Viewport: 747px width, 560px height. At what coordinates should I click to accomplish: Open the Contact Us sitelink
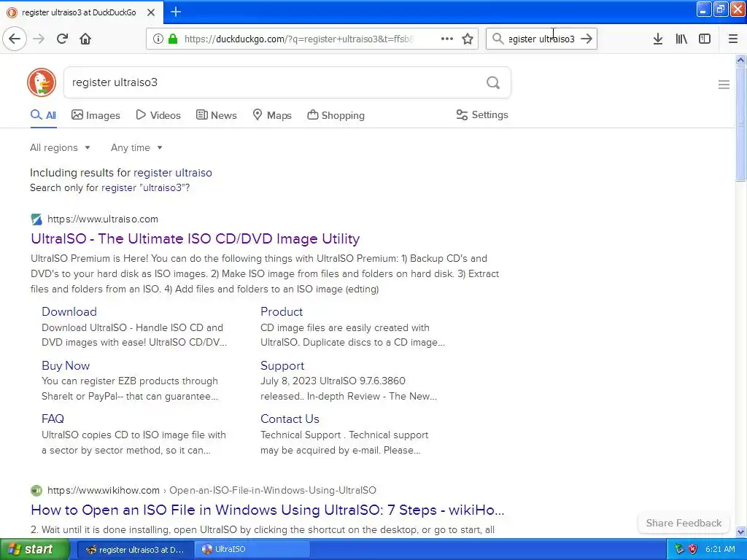click(290, 419)
